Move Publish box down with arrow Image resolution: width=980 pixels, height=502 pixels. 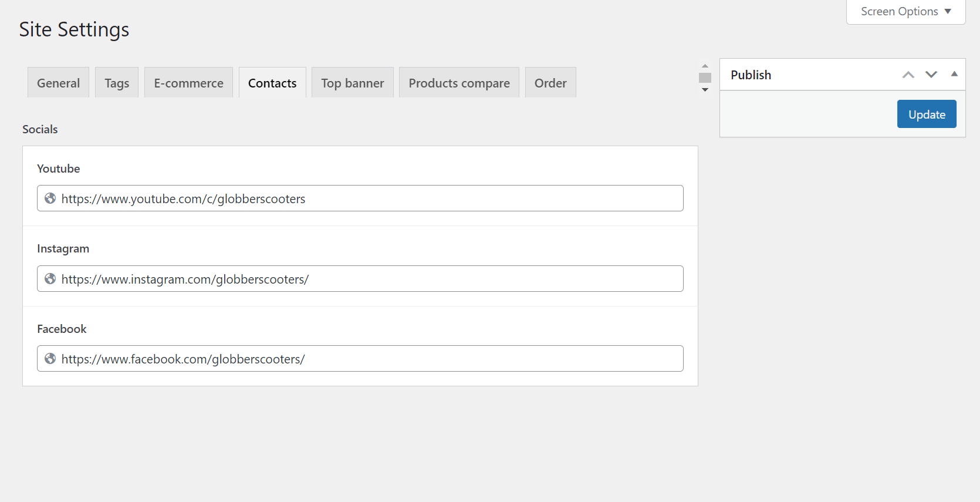[931, 75]
